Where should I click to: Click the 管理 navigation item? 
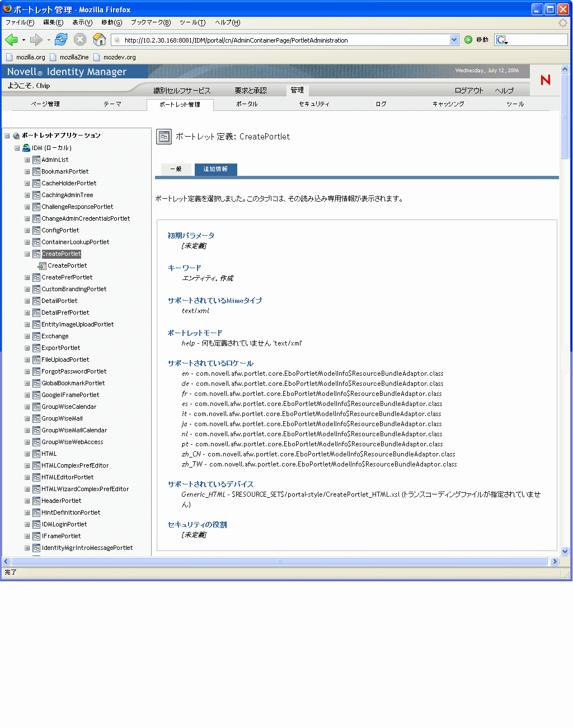click(x=297, y=90)
